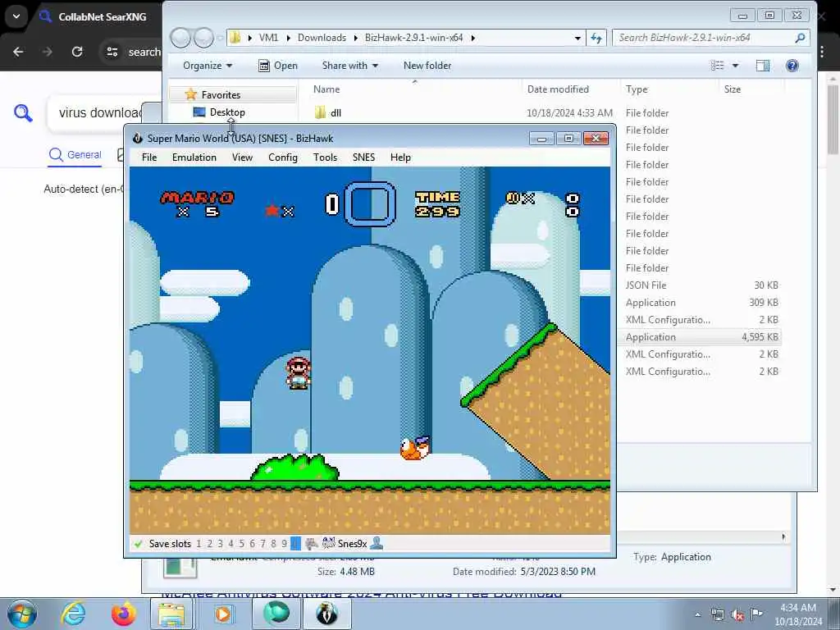Screen dimensions: 840x630
Task: Select save slot 9 in BizHawk
Action: click(284, 544)
